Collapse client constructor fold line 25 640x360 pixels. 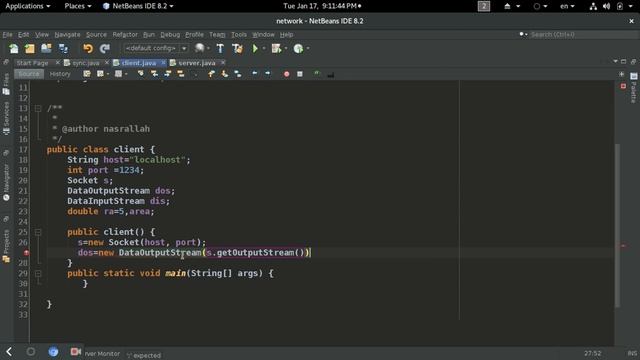point(38,232)
